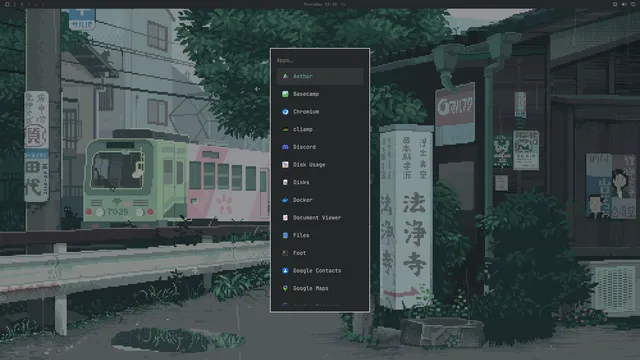Click the rightmost tray icon in bar

click(633, 4)
